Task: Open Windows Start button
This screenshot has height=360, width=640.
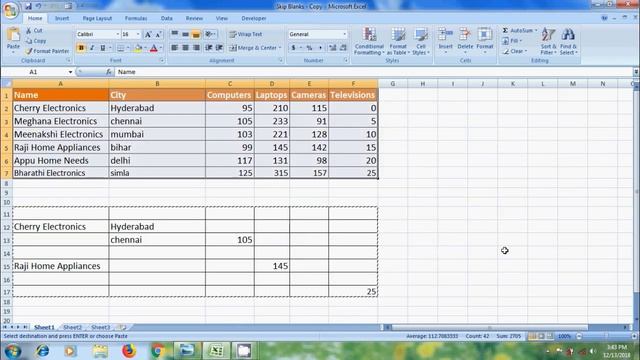Action: (x=13, y=351)
